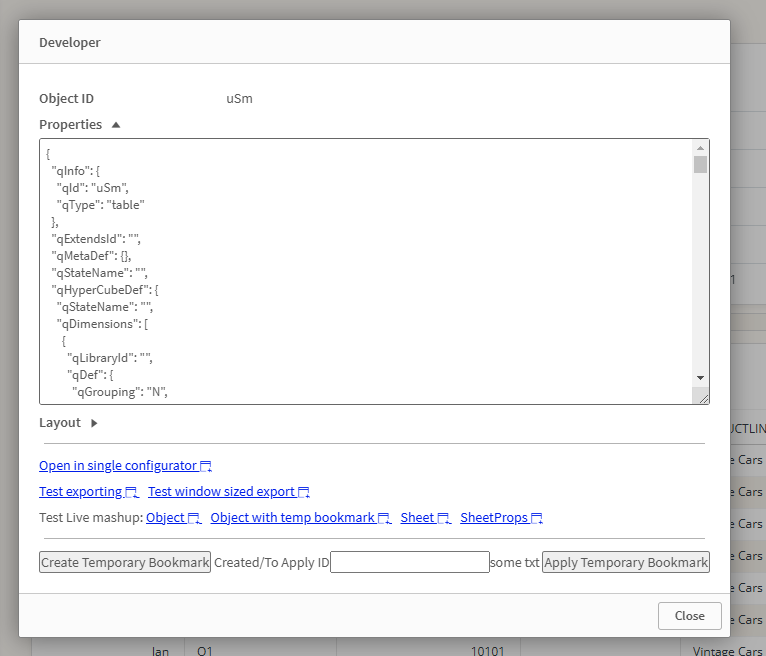Close the Developer dialog

click(689, 616)
